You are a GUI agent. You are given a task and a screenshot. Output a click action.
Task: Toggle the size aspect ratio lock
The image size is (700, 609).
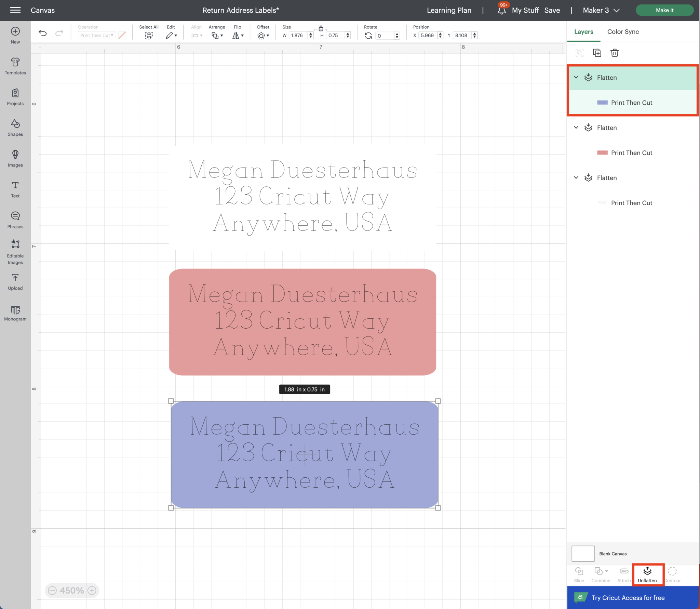coord(321,28)
